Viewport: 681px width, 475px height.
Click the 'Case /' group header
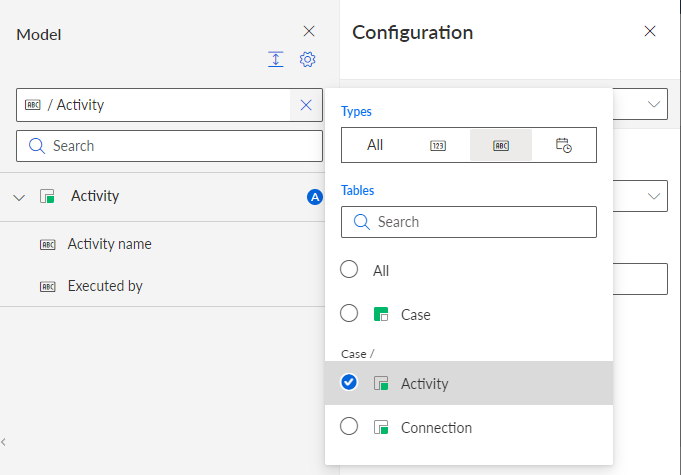click(357, 354)
